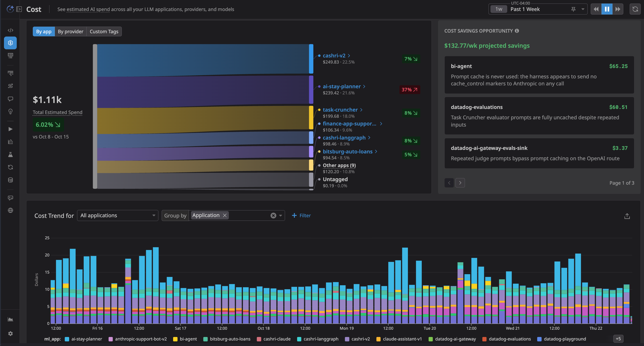The width and height of the screenshot is (644, 346).
Task: Open the speech bubble sidebar icon
Action: click(x=10, y=99)
